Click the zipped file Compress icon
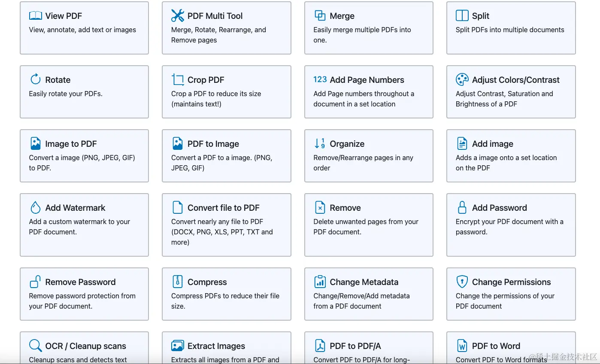The image size is (600, 364). [178, 282]
